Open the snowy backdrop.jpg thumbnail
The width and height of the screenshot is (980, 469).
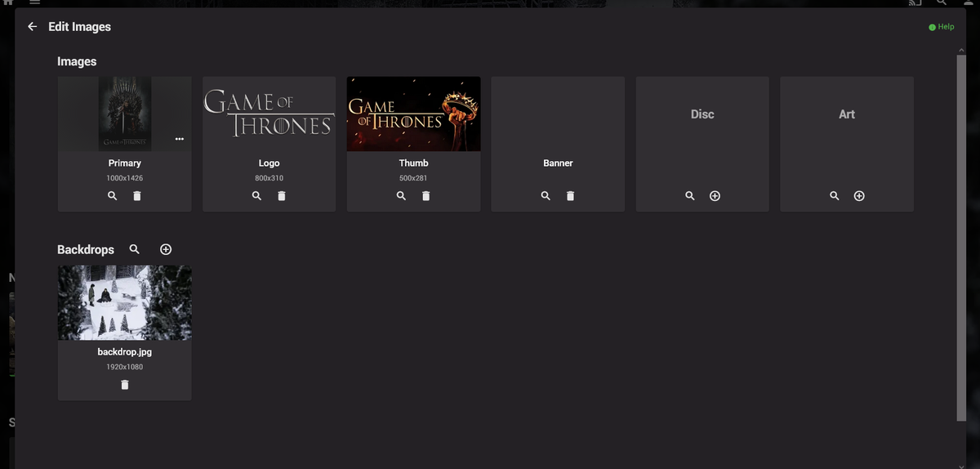pyautogui.click(x=125, y=302)
